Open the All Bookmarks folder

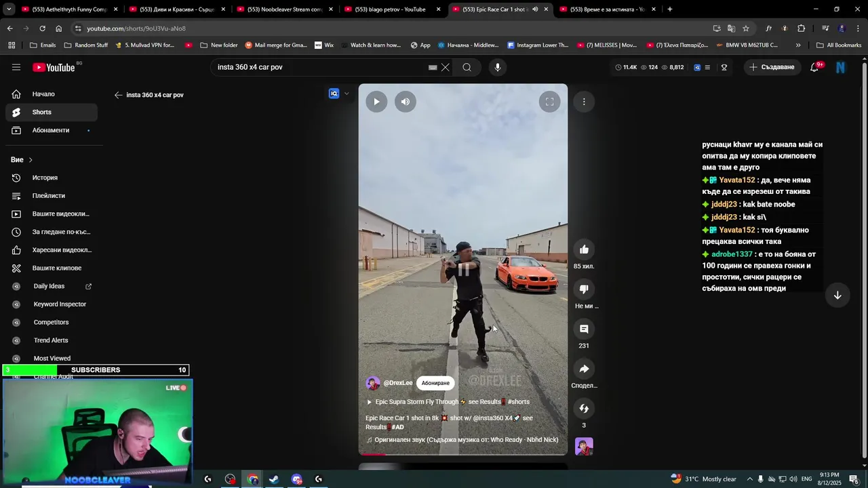tap(839, 45)
